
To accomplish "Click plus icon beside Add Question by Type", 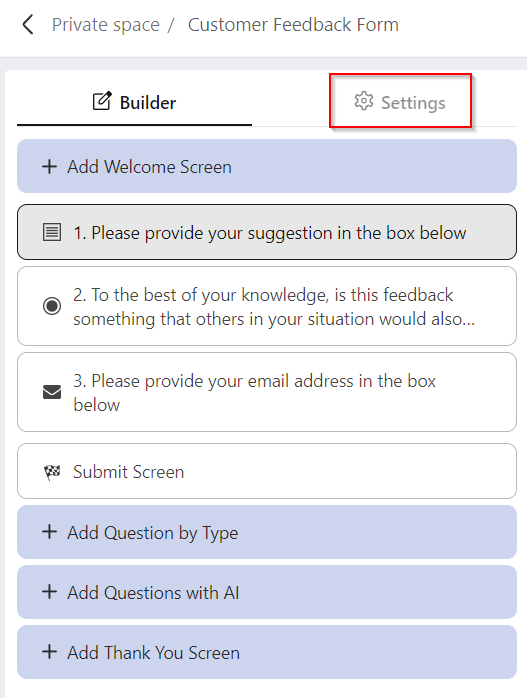I will pos(49,532).
